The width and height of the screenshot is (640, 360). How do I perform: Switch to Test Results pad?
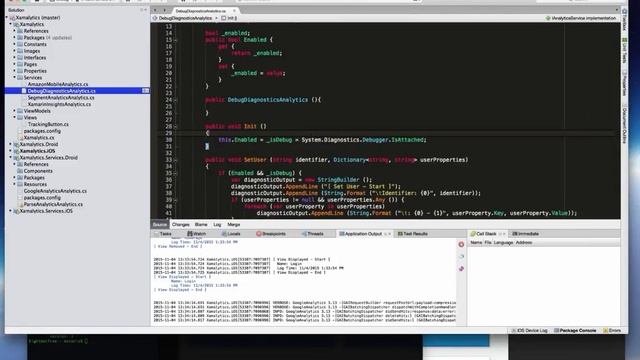[413, 234]
